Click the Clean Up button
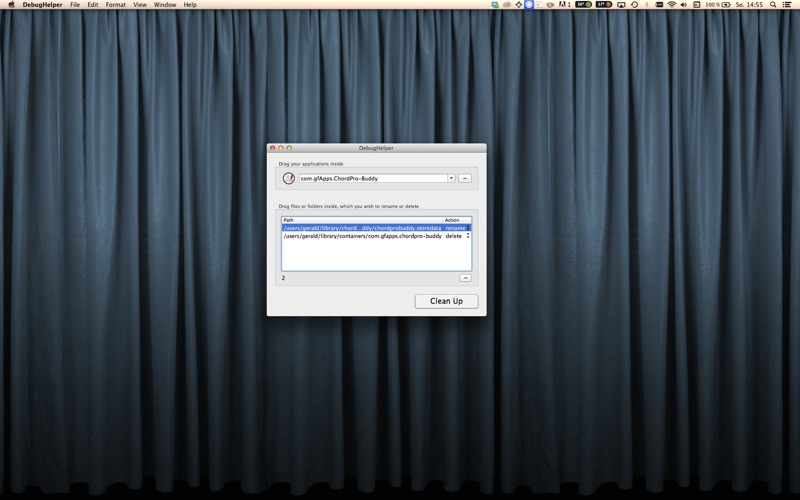 446,301
